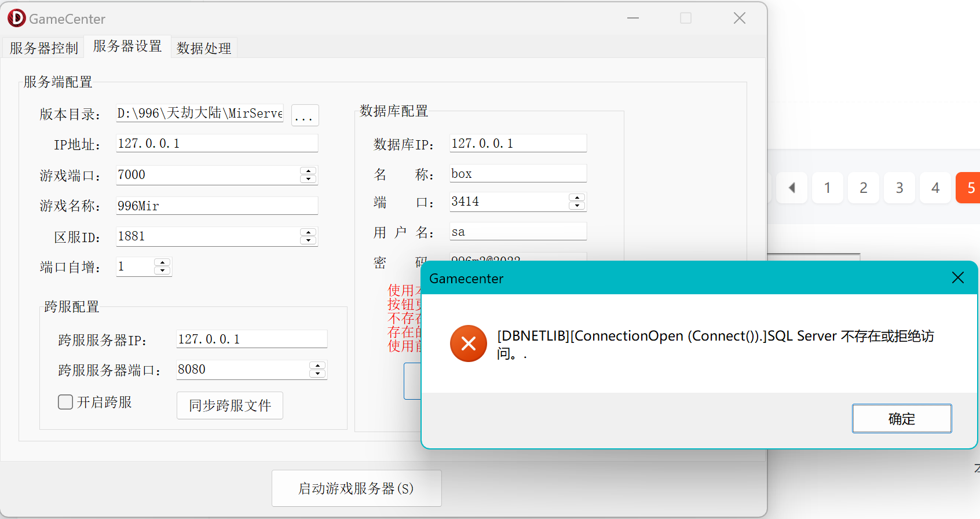Open page 1 in background pagination
This screenshot has height=519, width=980.
[828, 188]
